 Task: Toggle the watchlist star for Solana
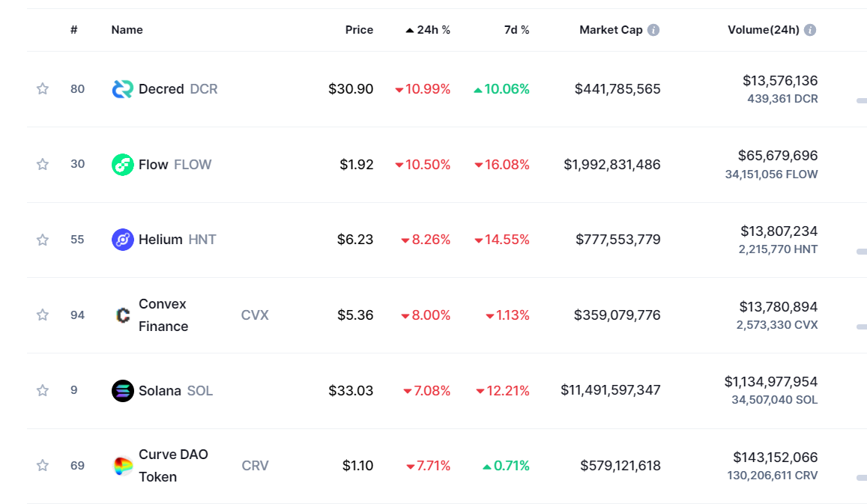43,390
